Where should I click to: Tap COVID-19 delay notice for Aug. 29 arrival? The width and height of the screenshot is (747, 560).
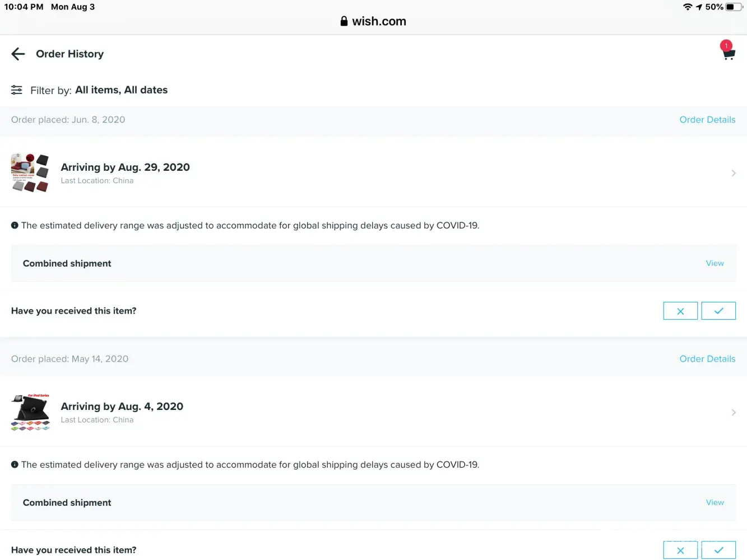(250, 225)
